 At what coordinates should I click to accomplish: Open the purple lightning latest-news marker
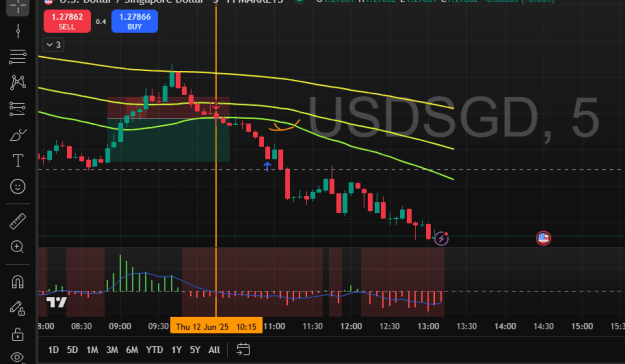pos(441,238)
